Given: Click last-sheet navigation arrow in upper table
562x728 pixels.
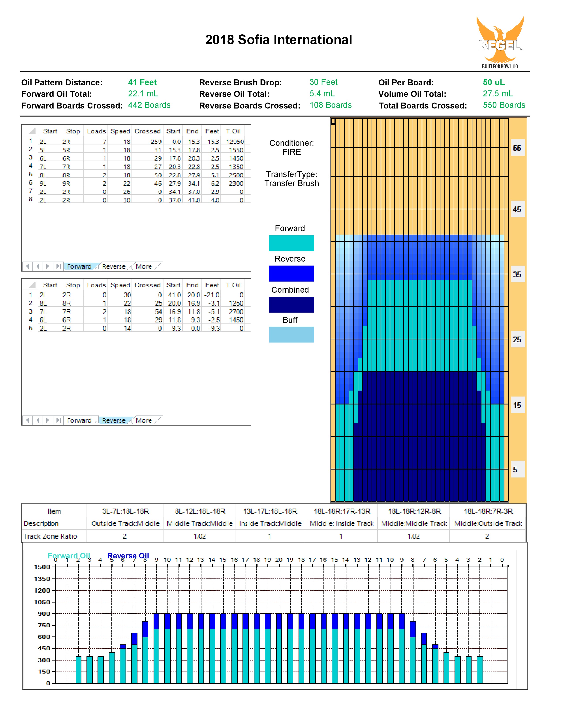Looking at the screenshot, I should (x=58, y=266).
